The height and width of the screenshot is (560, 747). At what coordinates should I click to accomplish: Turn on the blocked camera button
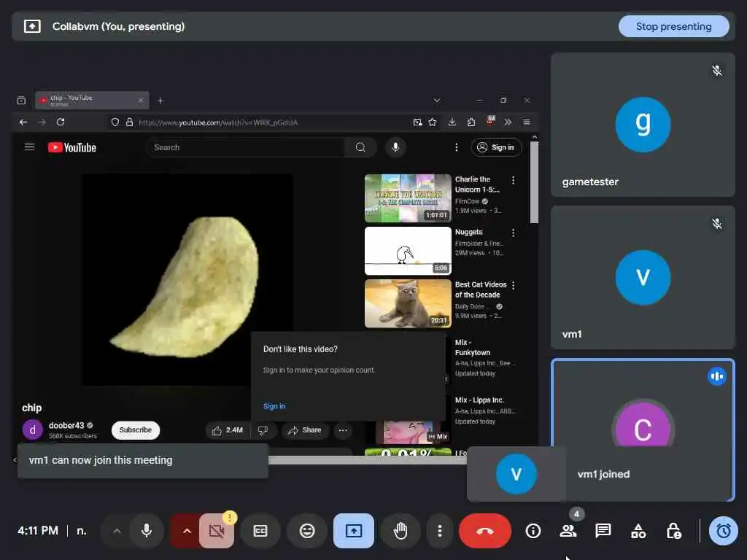pyautogui.click(x=217, y=531)
